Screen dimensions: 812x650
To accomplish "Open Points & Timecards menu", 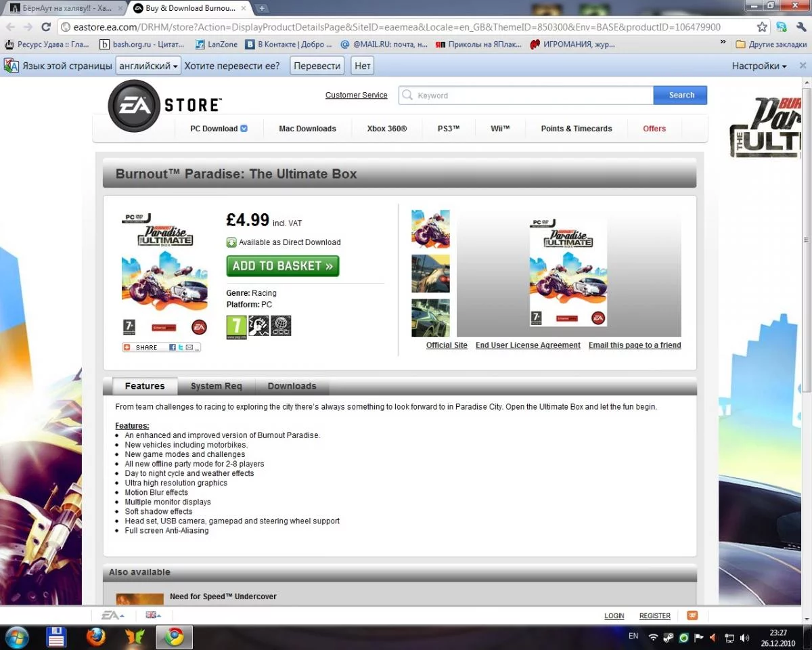I will (x=577, y=129).
